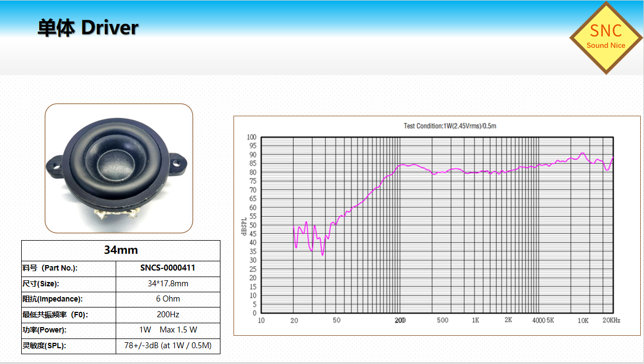Click the '1W Max 1.5 W' power value

[x=168, y=330]
